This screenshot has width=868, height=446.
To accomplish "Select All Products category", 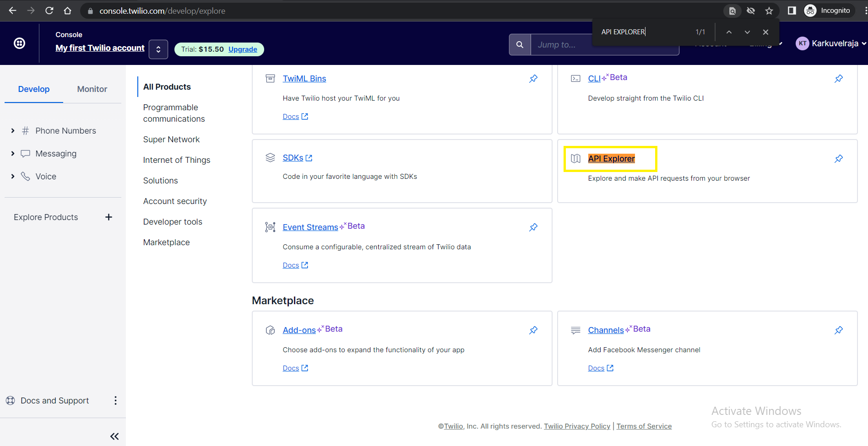I will 167,87.
